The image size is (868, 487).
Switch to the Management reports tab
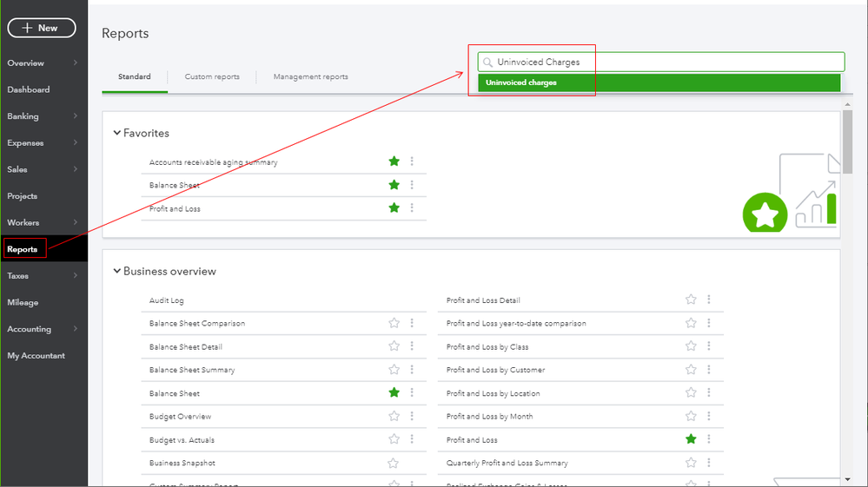coord(310,77)
